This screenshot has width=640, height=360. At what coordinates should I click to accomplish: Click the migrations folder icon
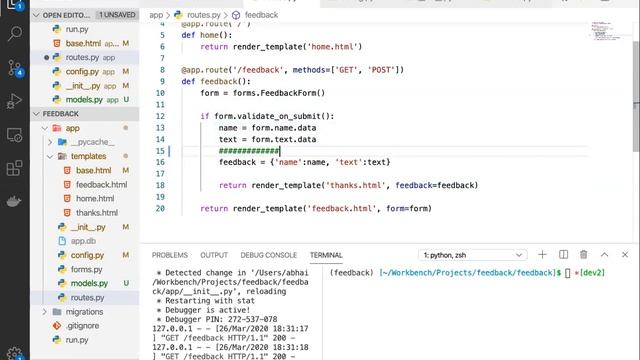click(57, 312)
